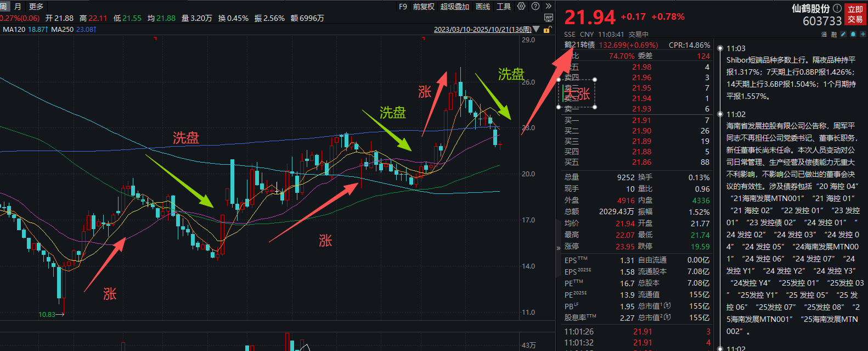Click the 融 margin tag
This screenshot has width=868, height=351.
click(x=833, y=34)
